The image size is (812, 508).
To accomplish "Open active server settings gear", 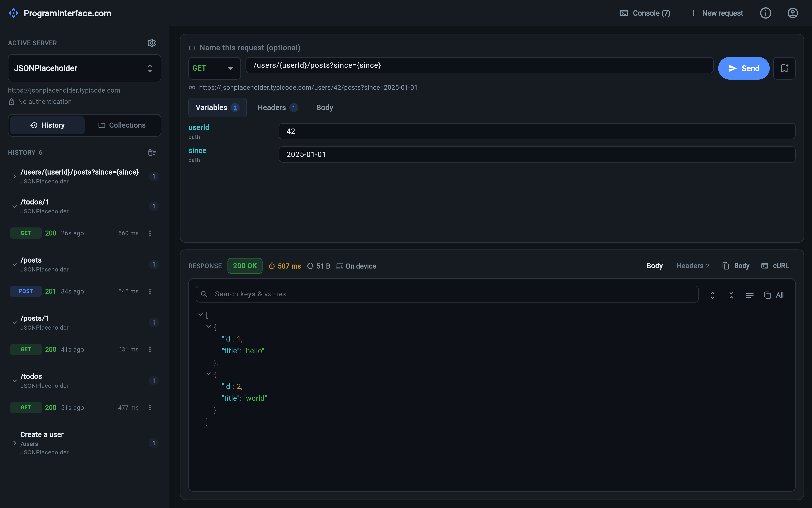I will (x=152, y=43).
